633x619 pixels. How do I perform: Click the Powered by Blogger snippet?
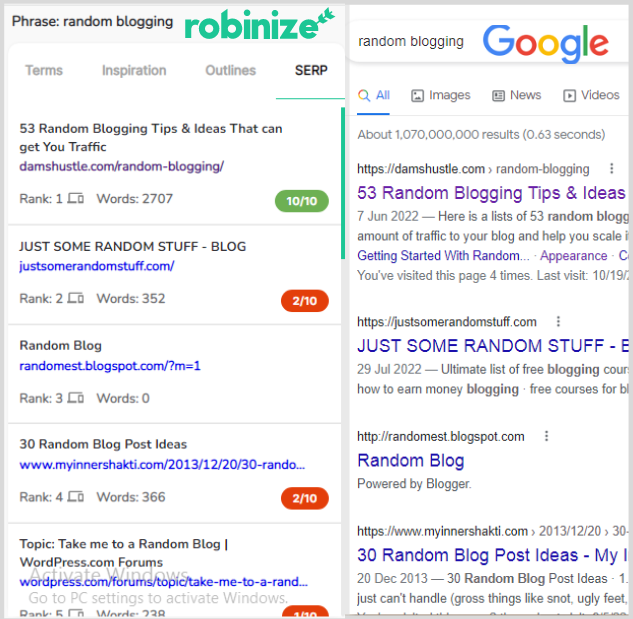pyautogui.click(x=414, y=484)
